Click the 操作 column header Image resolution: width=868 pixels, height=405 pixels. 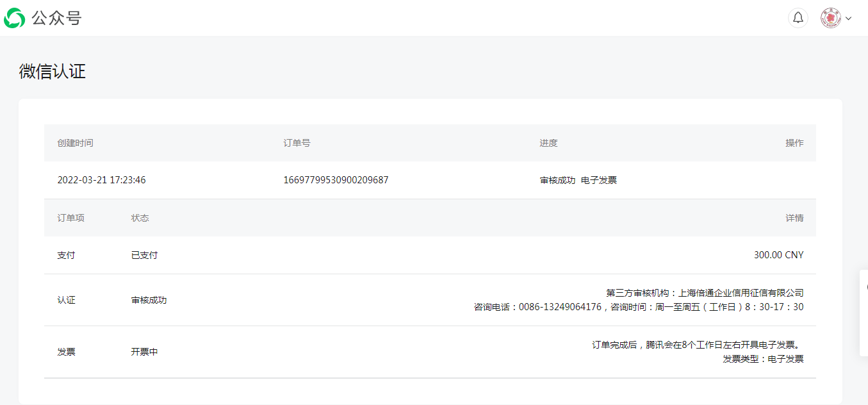(794, 143)
